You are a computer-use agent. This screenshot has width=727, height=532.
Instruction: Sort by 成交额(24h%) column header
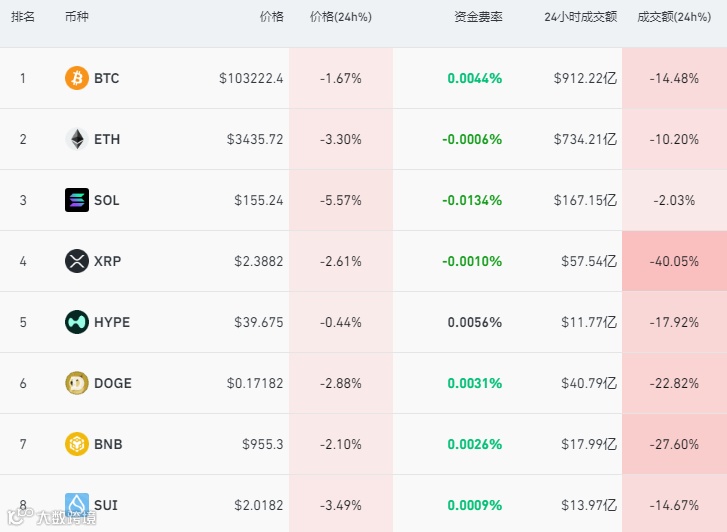674,17
